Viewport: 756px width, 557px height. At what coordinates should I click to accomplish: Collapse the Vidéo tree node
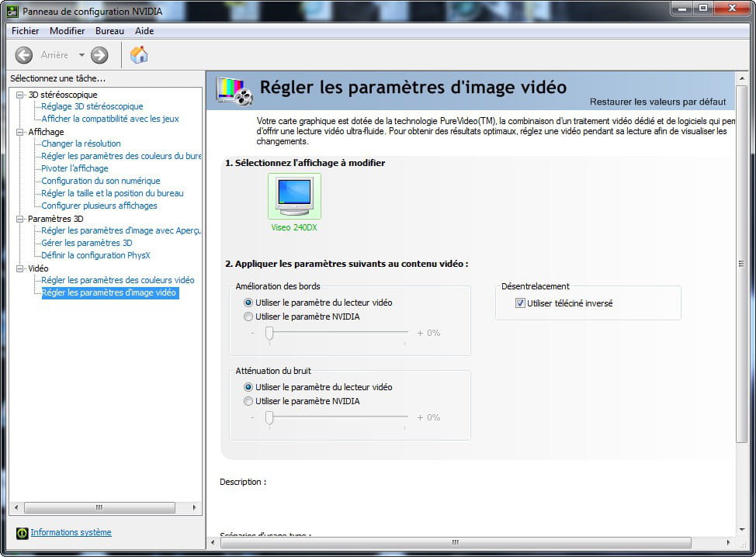(x=20, y=268)
